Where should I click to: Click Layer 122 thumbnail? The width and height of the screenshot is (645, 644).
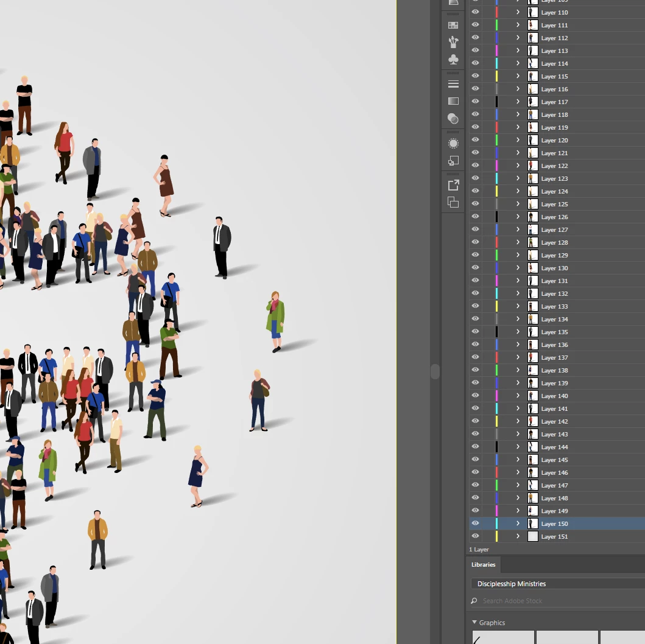[x=533, y=166]
